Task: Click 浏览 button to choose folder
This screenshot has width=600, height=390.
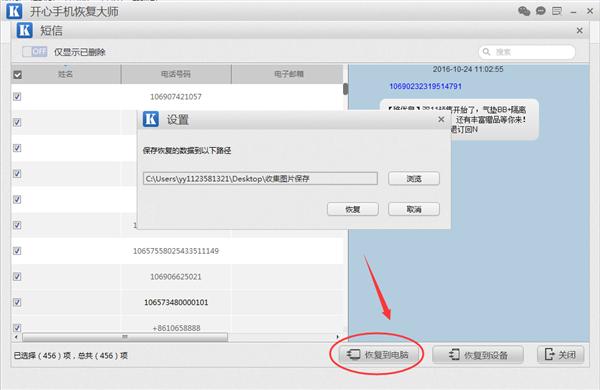Action: click(x=414, y=178)
